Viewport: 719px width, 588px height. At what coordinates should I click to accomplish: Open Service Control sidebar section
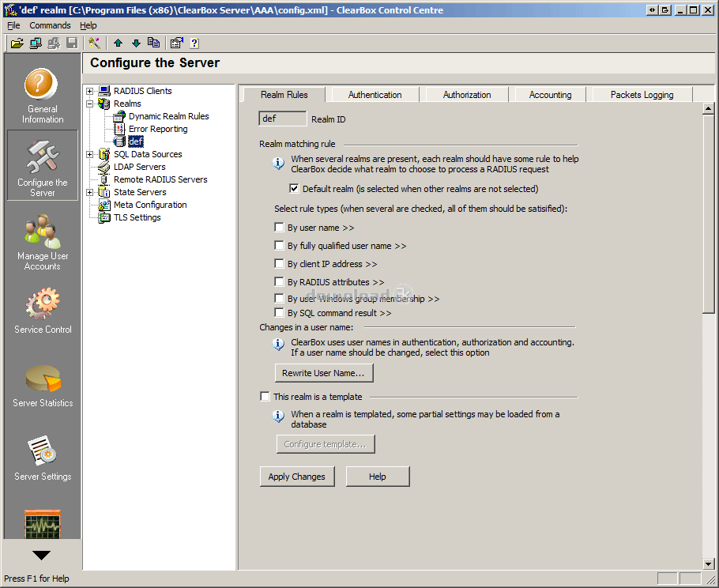[43, 311]
